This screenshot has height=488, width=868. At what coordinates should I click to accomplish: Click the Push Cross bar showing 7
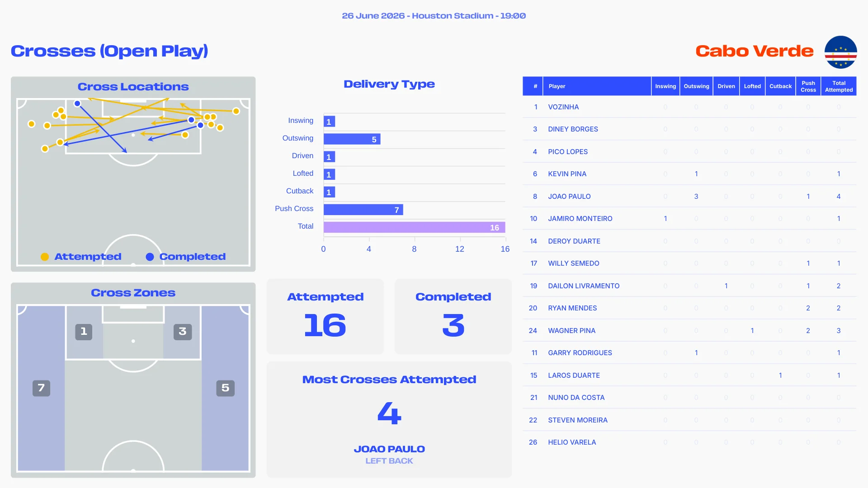(363, 210)
